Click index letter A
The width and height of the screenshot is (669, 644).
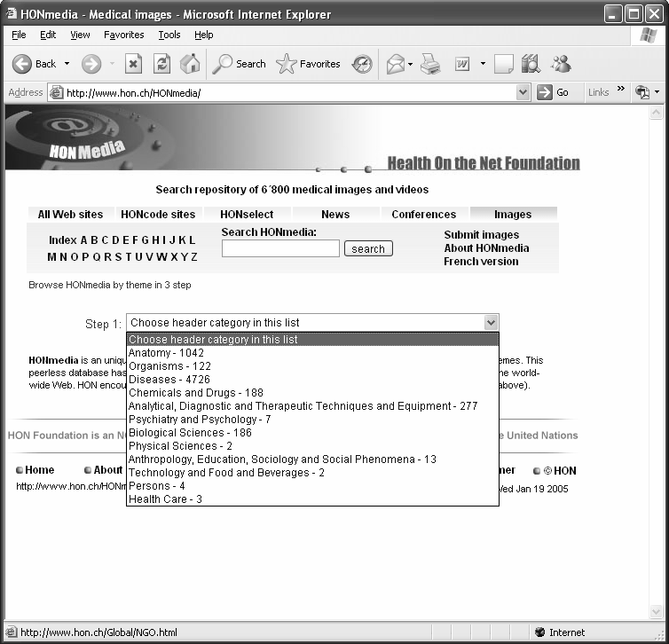click(83, 240)
